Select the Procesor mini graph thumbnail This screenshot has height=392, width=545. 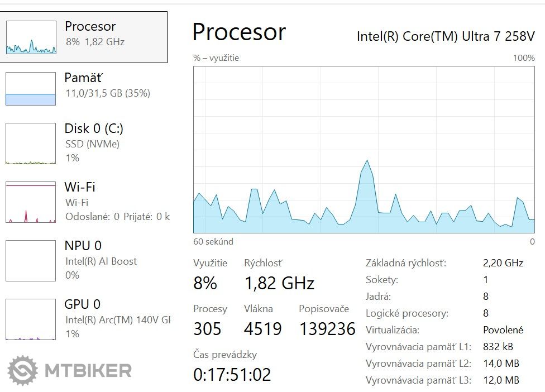click(31, 37)
